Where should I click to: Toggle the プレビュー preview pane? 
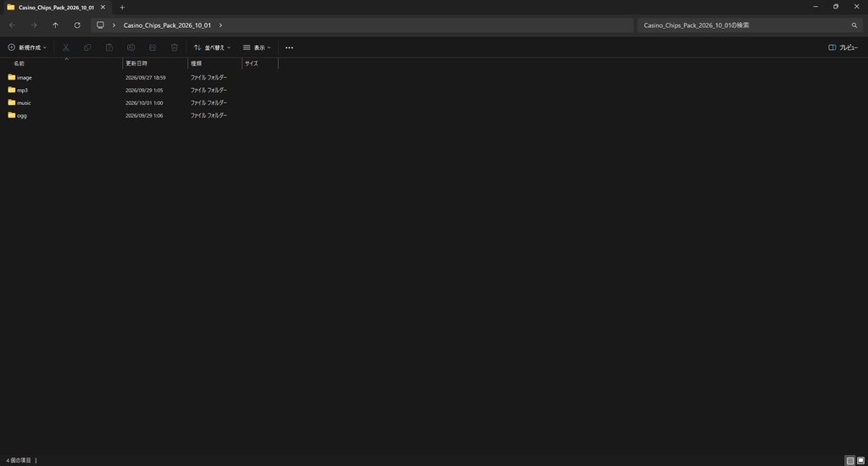pyautogui.click(x=843, y=47)
